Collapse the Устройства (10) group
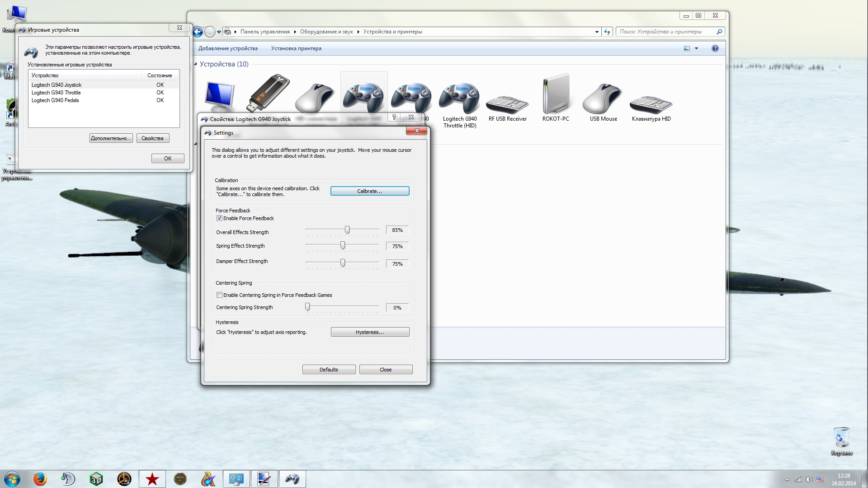Screen dimensions: 868x488 pos(196,64)
